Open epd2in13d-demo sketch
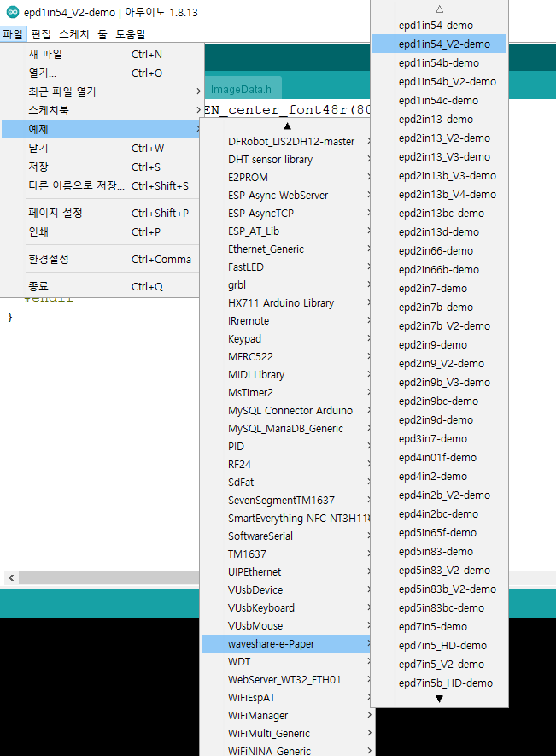The image size is (556, 756). click(439, 231)
